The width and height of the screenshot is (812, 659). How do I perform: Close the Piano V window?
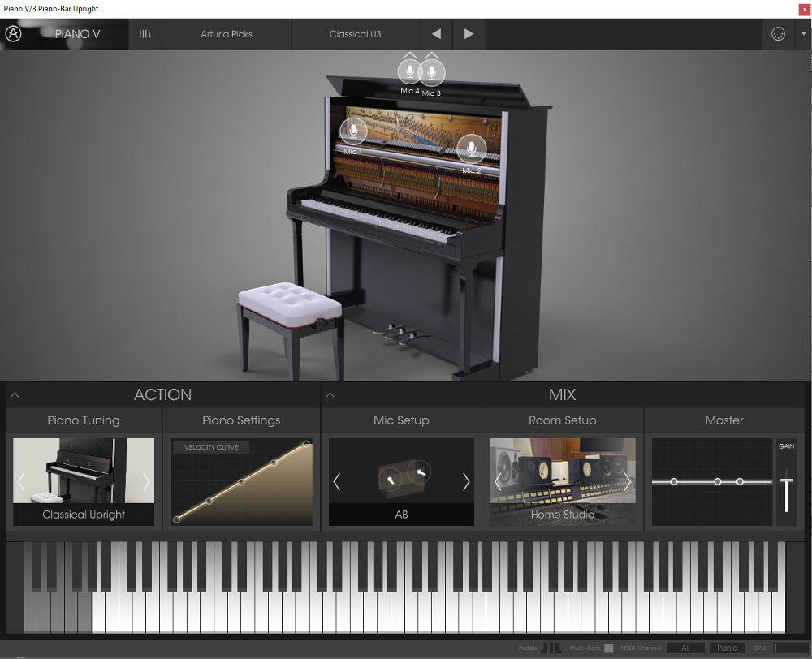(x=805, y=9)
